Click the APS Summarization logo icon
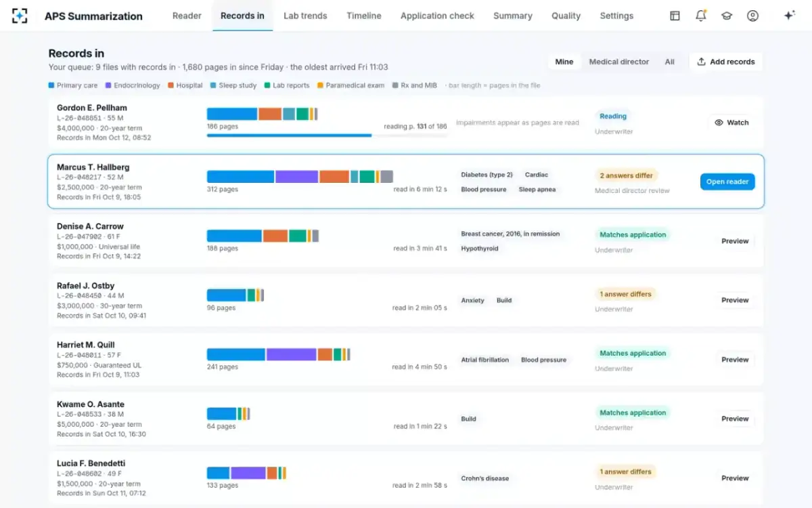 click(20, 16)
